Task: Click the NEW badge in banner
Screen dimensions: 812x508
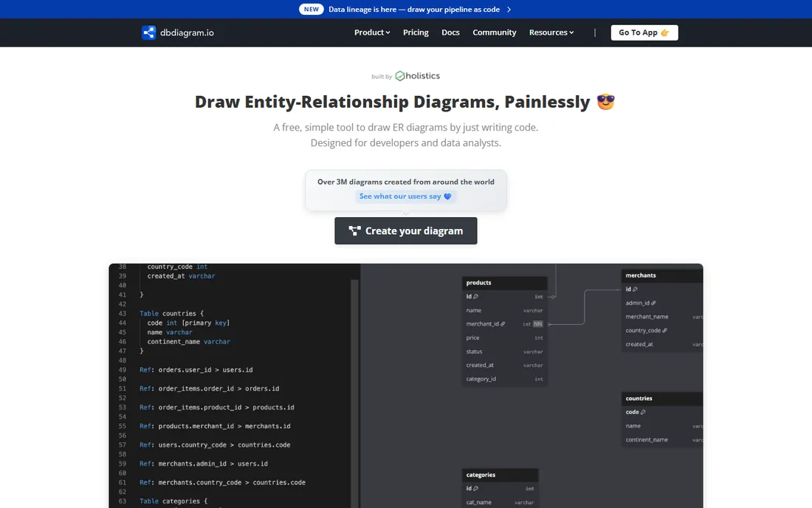Action: coord(312,10)
